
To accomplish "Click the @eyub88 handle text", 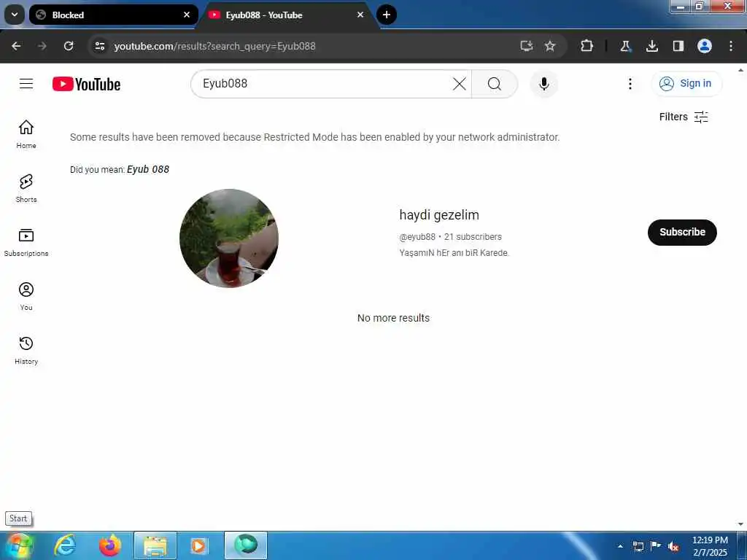I will pos(417,237).
